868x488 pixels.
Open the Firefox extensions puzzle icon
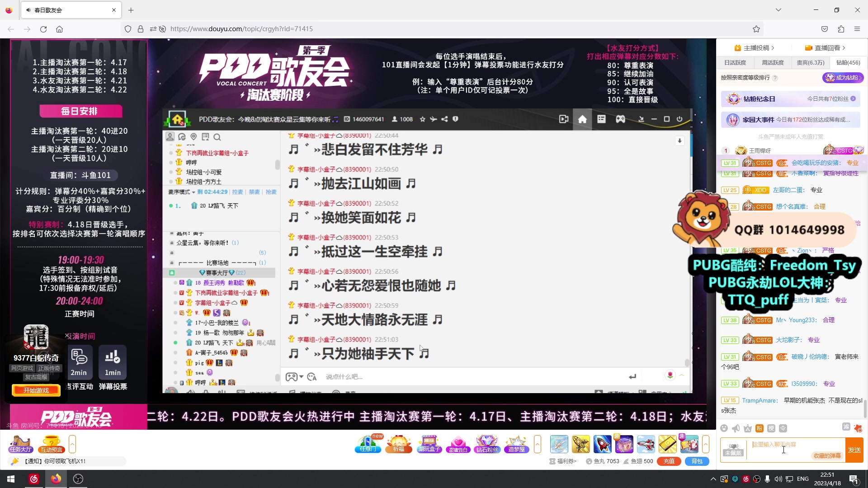click(841, 29)
